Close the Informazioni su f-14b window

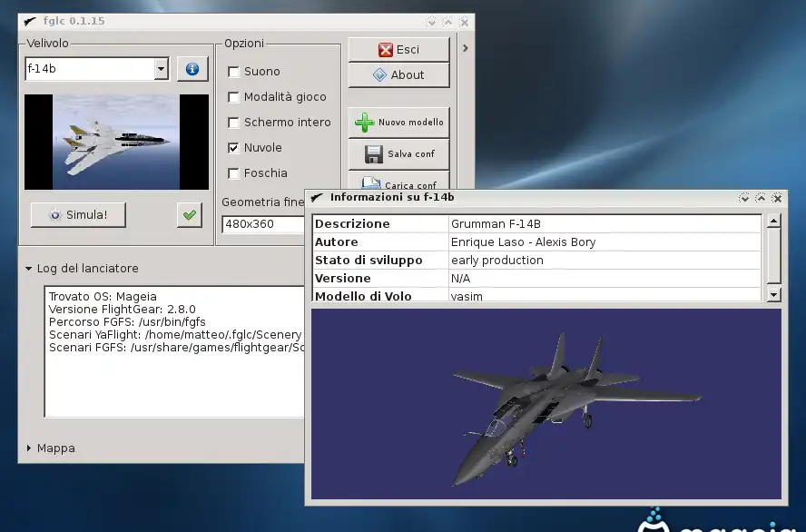777,198
